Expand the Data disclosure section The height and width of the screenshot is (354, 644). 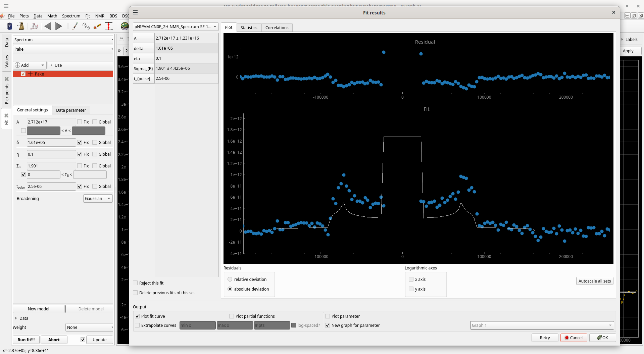[16, 318]
